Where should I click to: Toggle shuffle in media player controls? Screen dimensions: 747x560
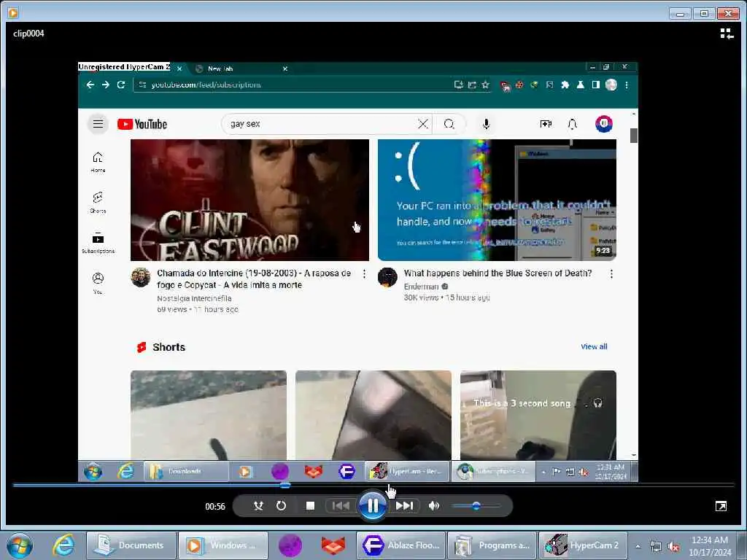tap(258, 506)
